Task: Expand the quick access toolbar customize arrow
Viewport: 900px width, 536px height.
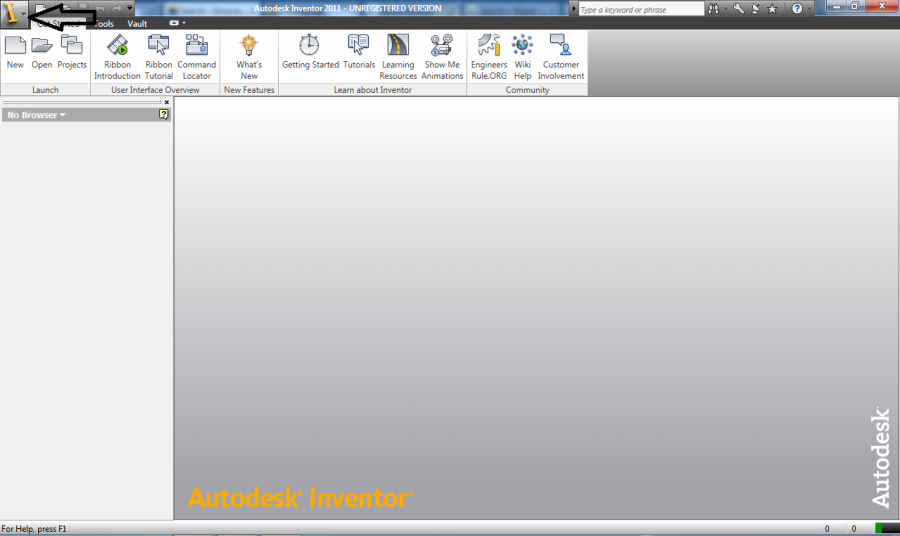Action: click(x=130, y=8)
